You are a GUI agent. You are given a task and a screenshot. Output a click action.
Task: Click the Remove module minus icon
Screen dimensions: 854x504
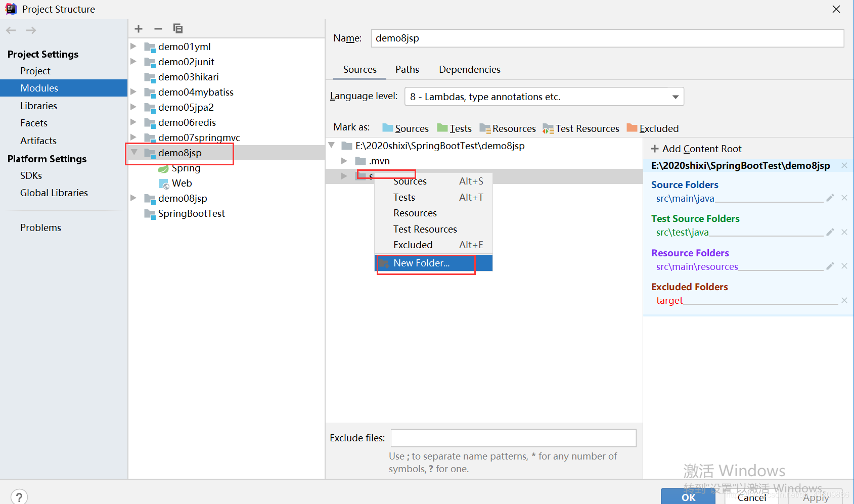click(x=158, y=29)
